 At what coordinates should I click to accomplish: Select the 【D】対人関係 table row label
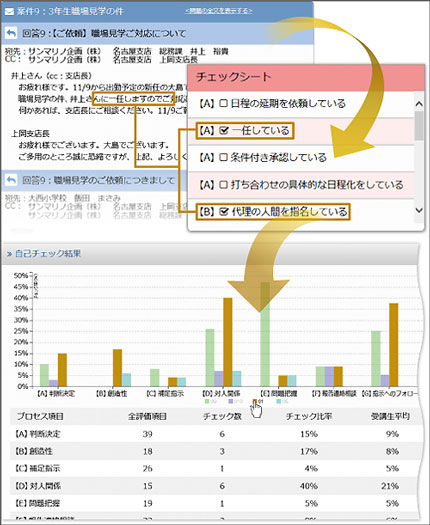(x=37, y=485)
